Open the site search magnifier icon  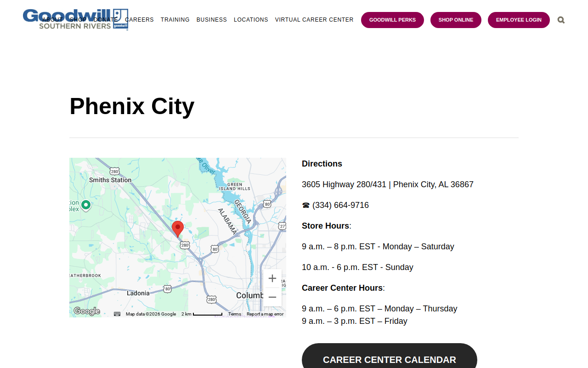pyautogui.click(x=561, y=20)
